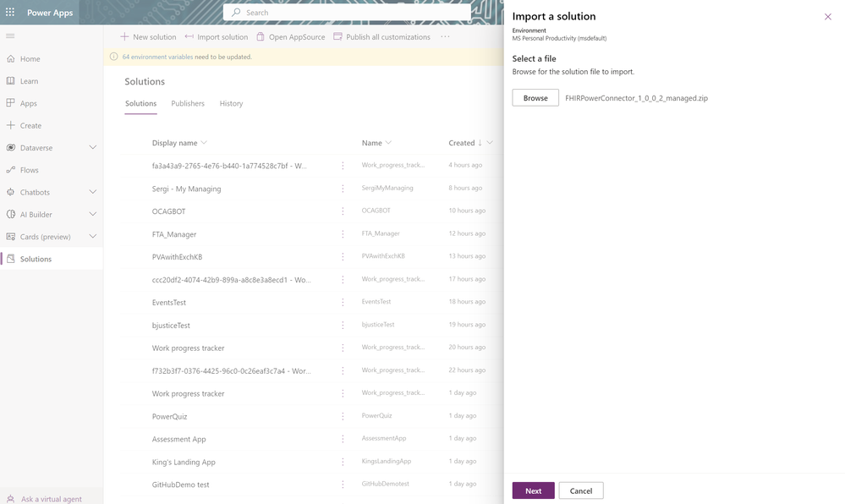Click the Next button
This screenshot has width=845, height=504.
point(533,490)
